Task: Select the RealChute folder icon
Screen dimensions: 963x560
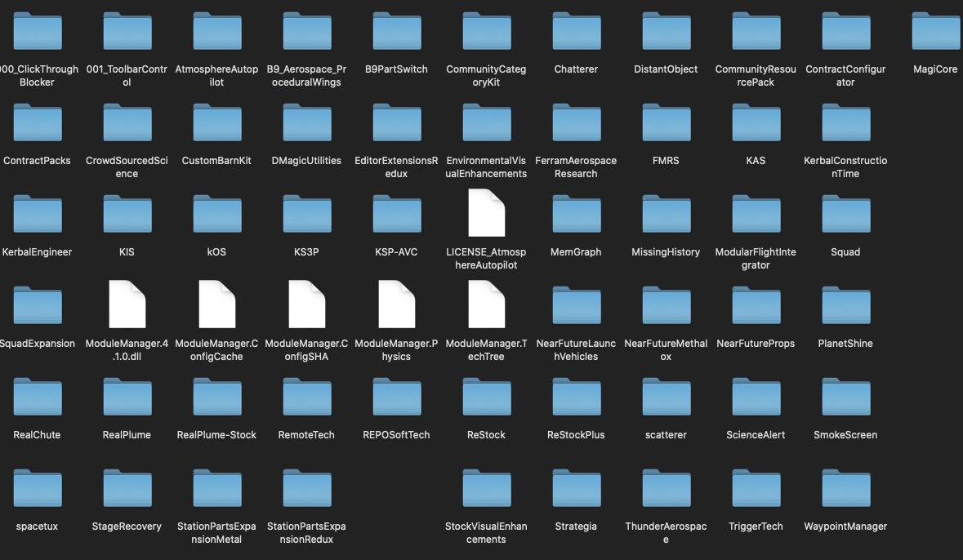Action: 38,397
